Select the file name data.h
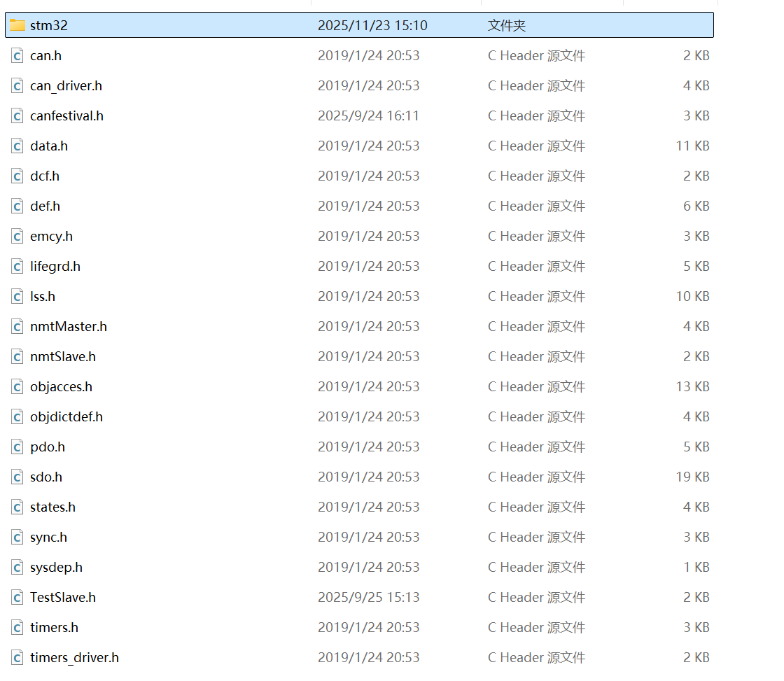Image resolution: width=784 pixels, height=681 pixels. pos(48,146)
